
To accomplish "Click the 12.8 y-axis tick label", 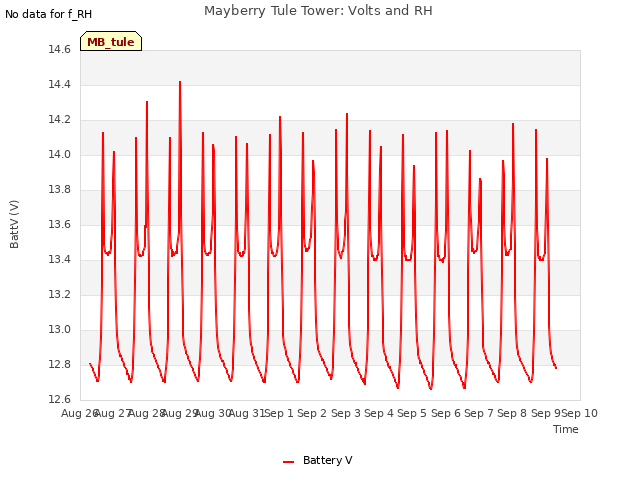I will click(60, 364).
